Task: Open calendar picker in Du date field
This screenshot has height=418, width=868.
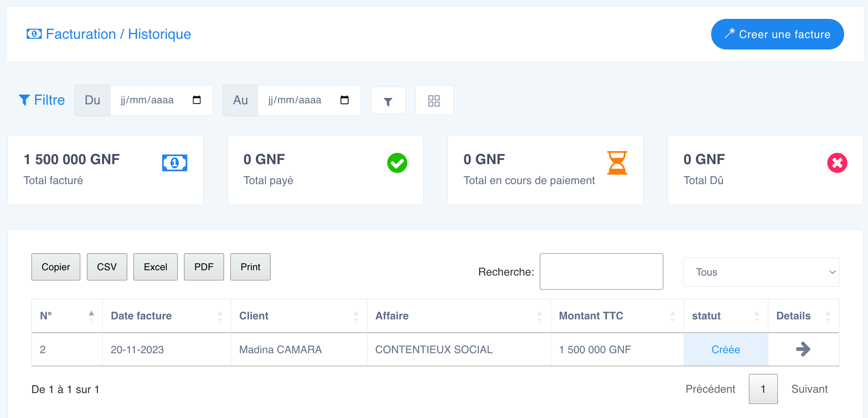Action: point(197,100)
